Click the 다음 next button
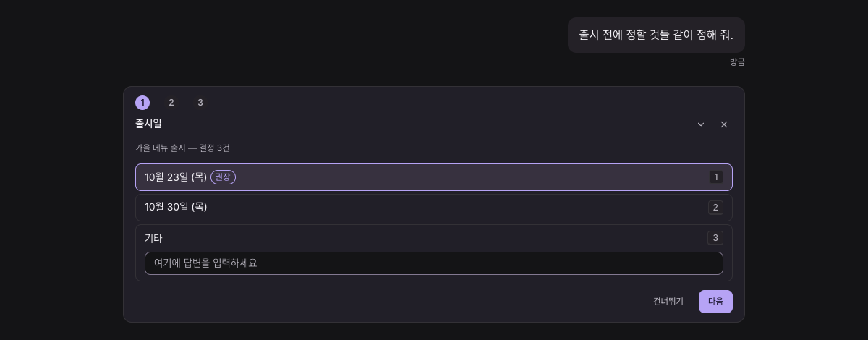Viewport: 868px width, 340px height. [x=715, y=302]
